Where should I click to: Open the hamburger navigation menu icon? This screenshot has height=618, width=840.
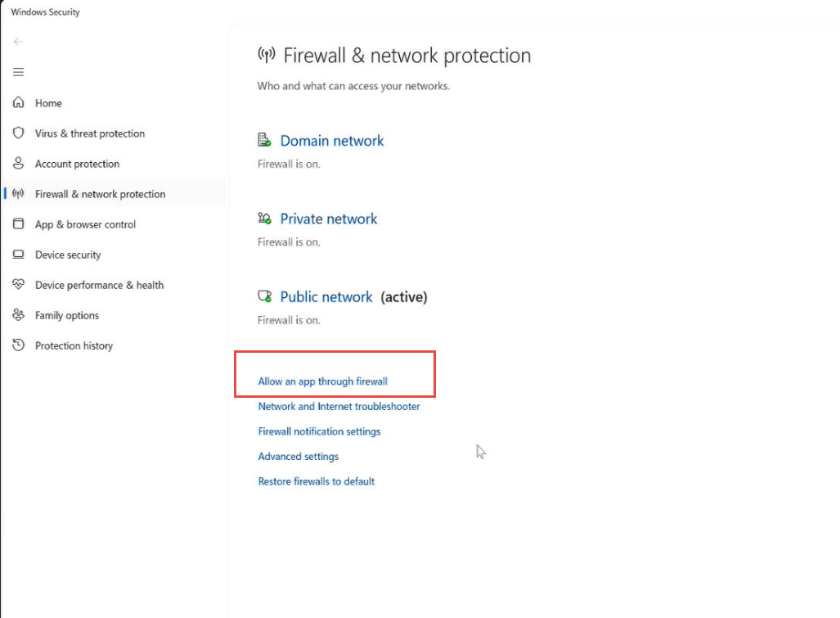18,72
